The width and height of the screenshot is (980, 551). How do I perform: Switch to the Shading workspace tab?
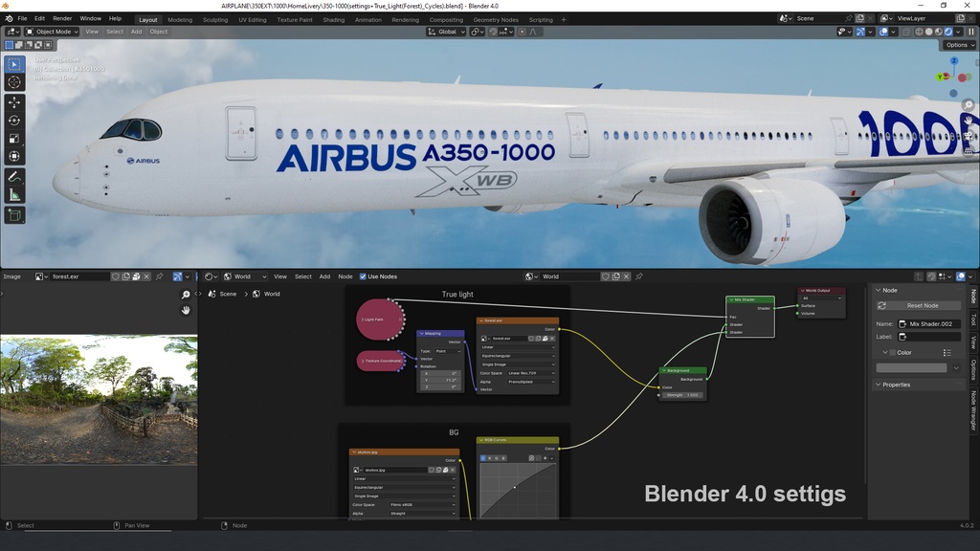333,19
